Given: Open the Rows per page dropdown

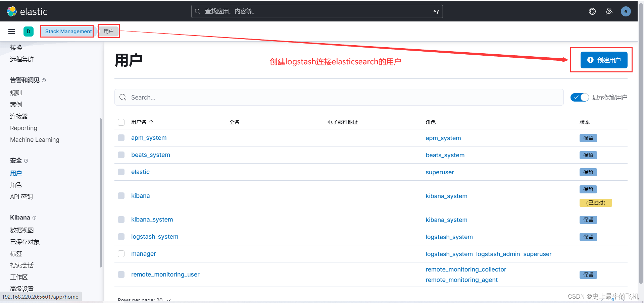Looking at the screenshot, I should [x=144, y=300].
